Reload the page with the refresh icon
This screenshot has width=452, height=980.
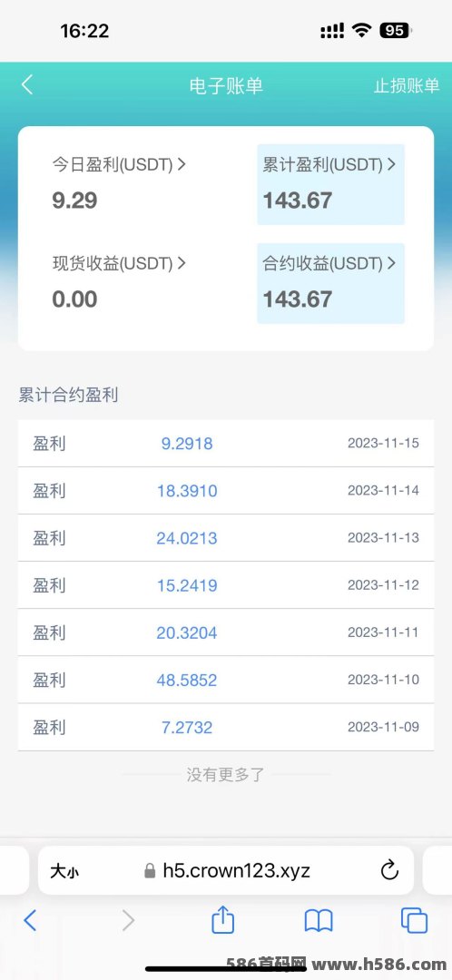click(x=388, y=870)
